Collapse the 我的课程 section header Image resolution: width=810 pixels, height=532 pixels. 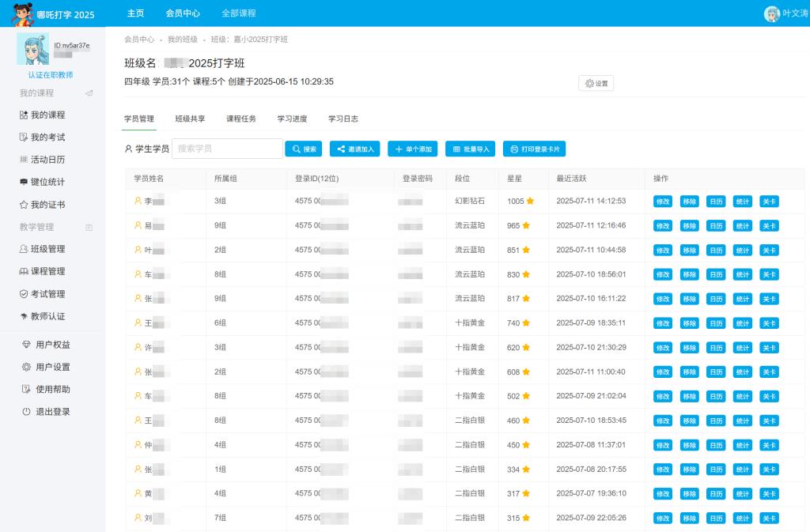tap(89, 93)
